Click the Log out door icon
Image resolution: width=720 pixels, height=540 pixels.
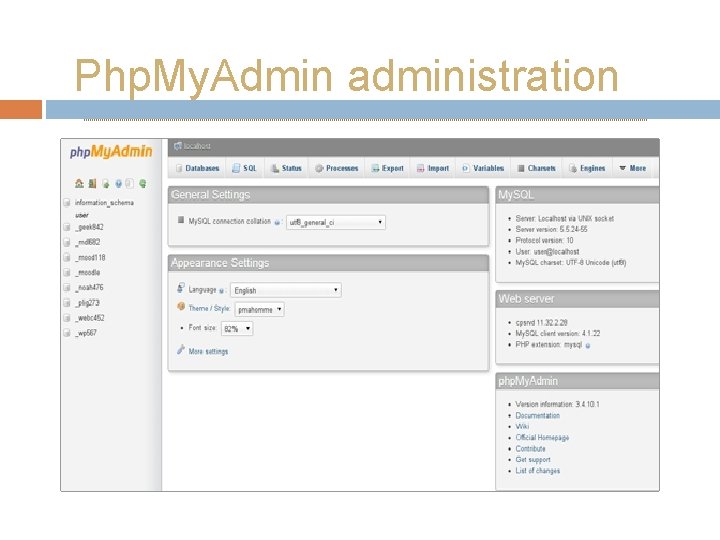pos(92,183)
